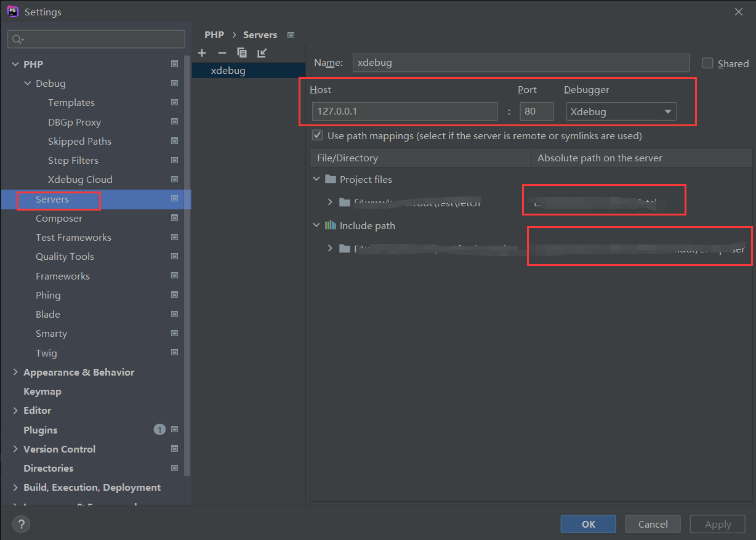Expand Appearance & Behavior settings
The width and height of the screenshot is (756, 540).
pyautogui.click(x=15, y=372)
